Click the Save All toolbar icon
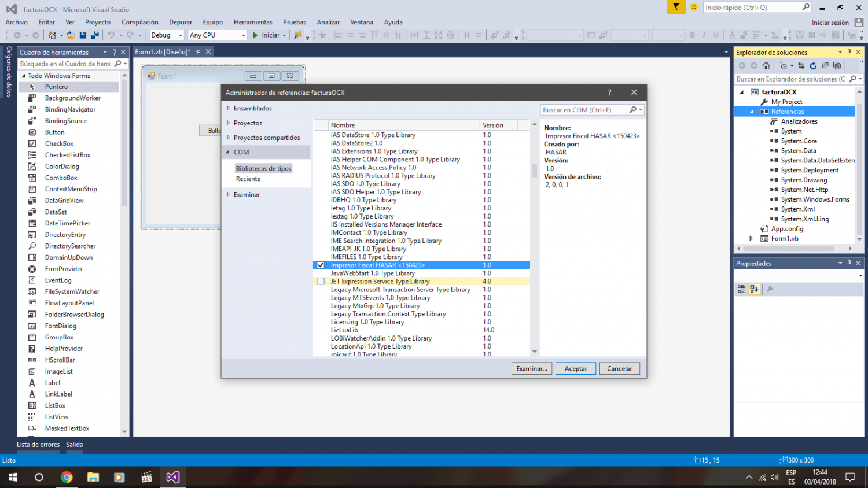The height and width of the screenshot is (488, 868). (94, 35)
